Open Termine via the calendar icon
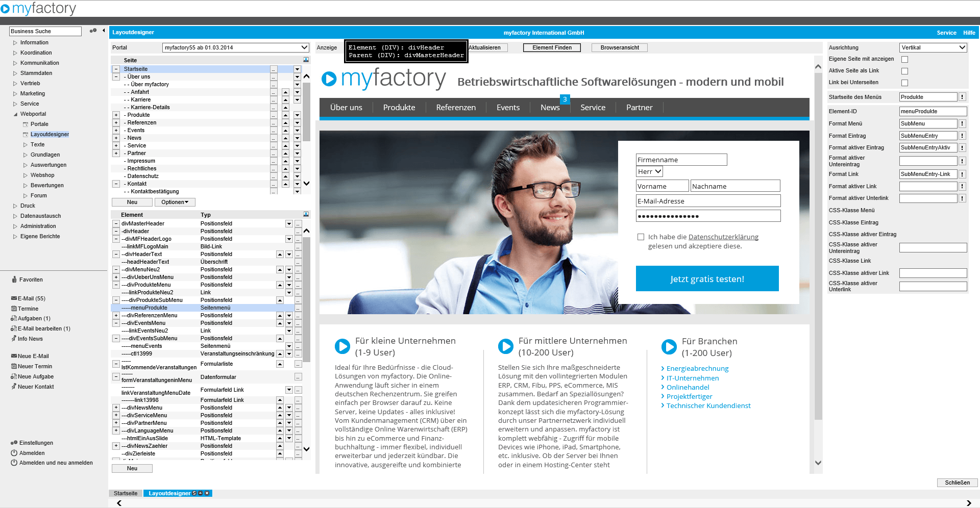The width and height of the screenshot is (980, 508). [14, 309]
